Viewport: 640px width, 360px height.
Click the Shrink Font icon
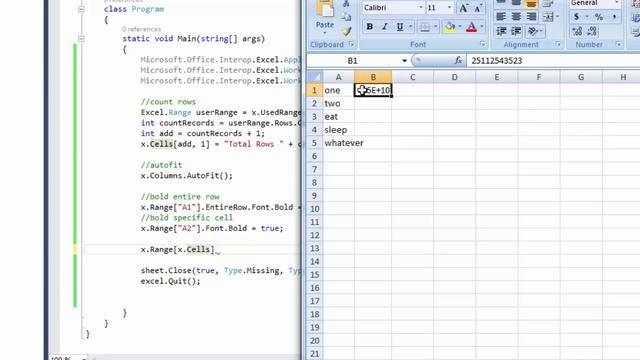(x=478, y=8)
